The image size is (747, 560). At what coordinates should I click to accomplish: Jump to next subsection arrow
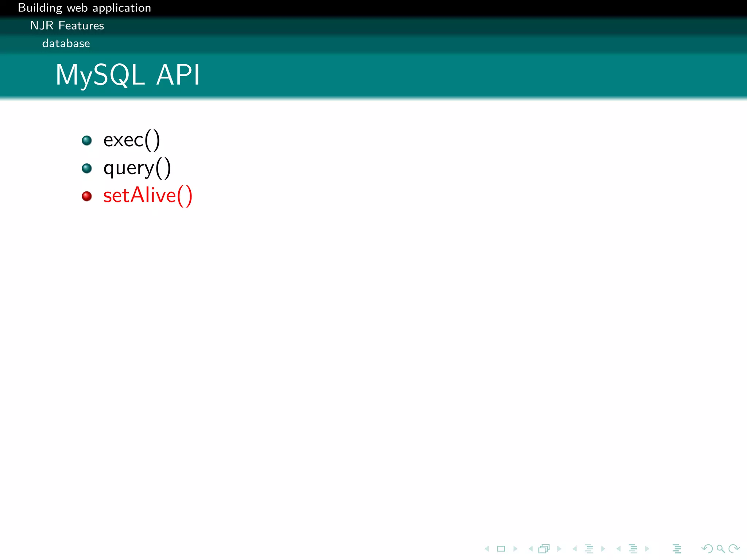(x=603, y=549)
